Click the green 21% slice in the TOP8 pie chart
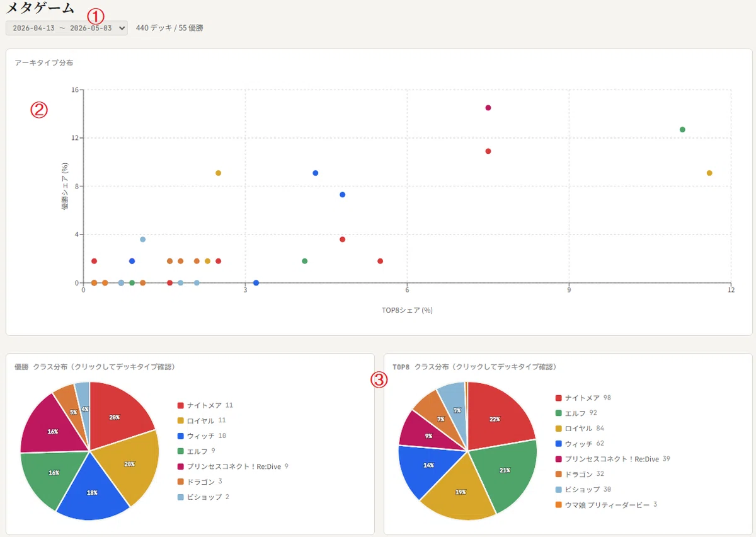756x537 pixels. tap(504, 470)
